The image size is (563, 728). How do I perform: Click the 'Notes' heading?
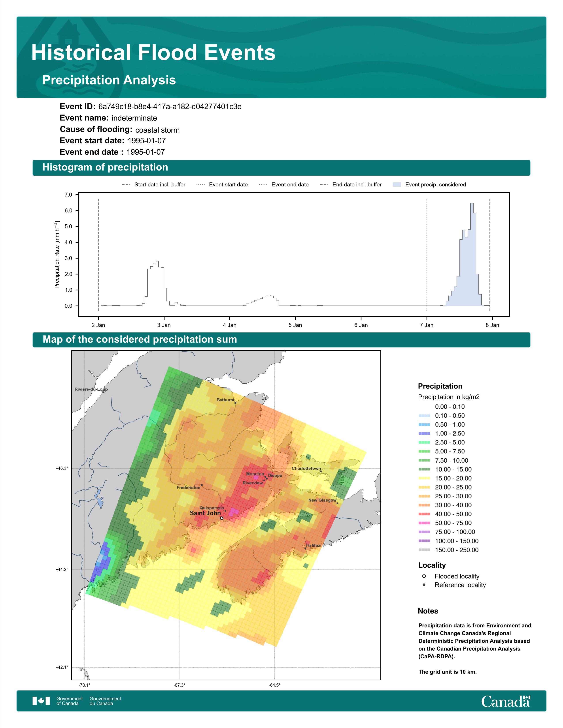(x=428, y=611)
